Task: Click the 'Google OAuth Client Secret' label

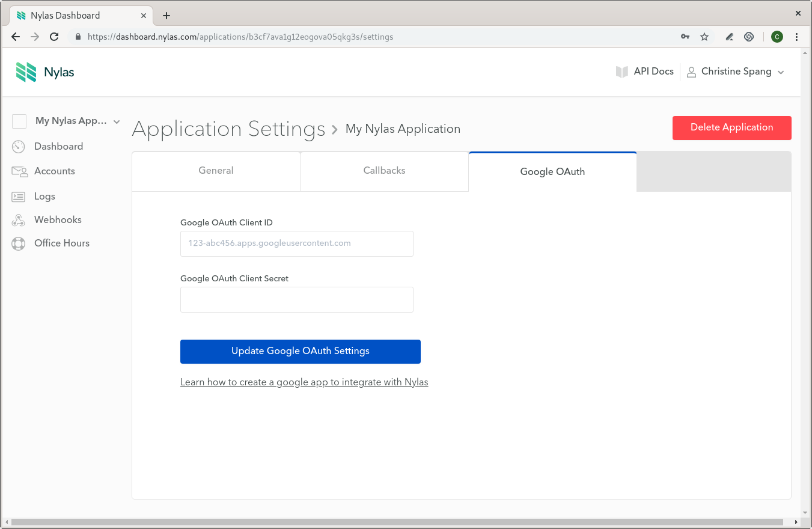Action: (234, 279)
